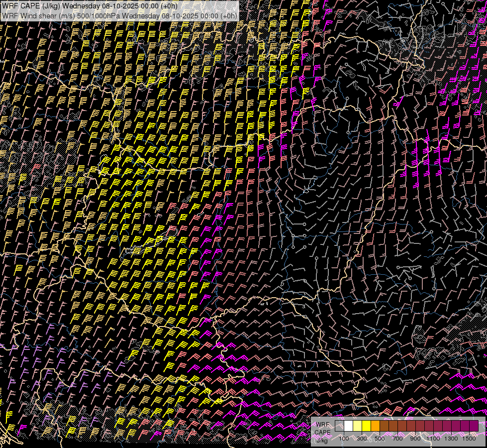Click the 700 value on the legend
Image resolution: width=487 pixels, height=448 pixels.
click(x=397, y=439)
